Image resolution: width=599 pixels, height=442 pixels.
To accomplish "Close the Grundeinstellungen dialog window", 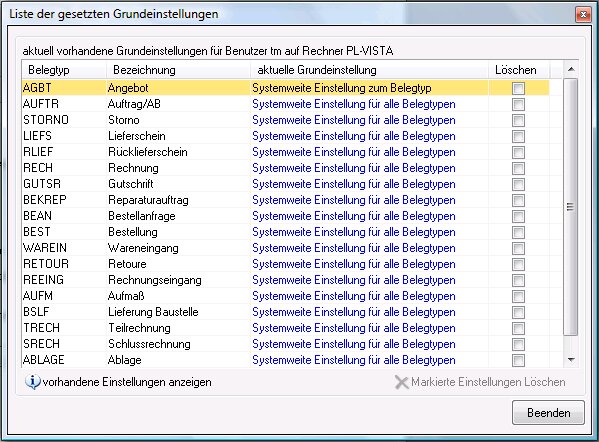I will (x=583, y=15).
